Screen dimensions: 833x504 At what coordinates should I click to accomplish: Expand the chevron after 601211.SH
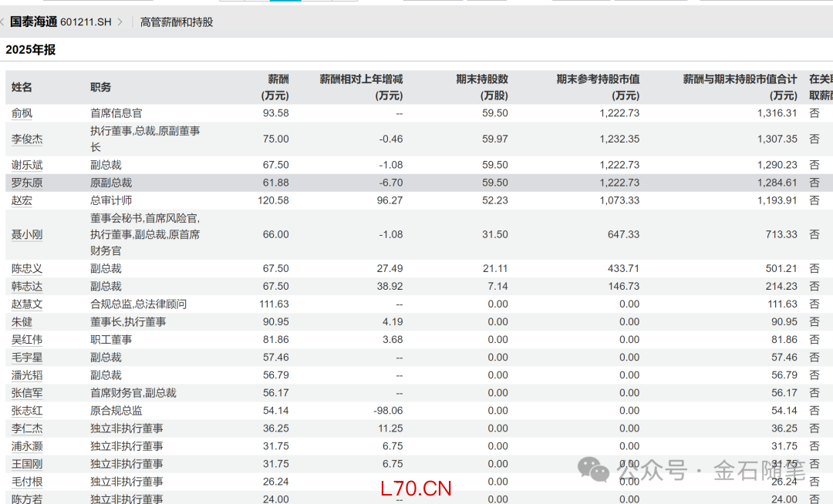pyautogui.click(x=120, y=22)
